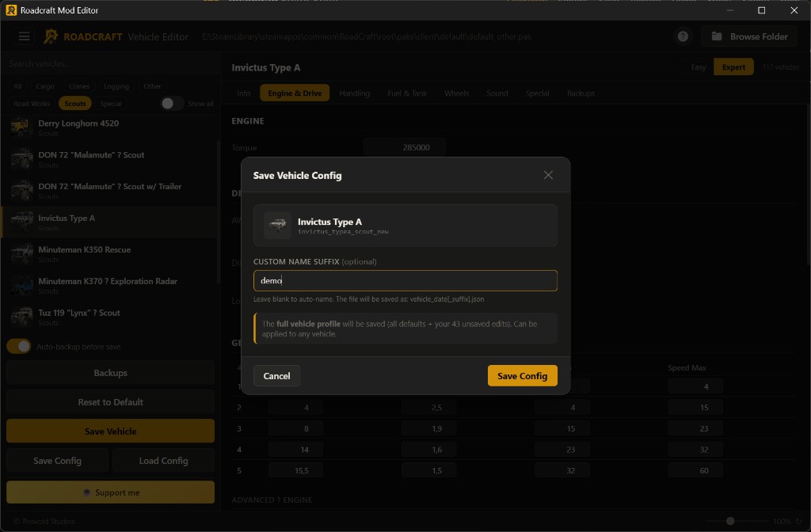811x532 pixels.
Task: Click the Invictus Type A thumbnail in dialog
Action: [x=277, y=225]
